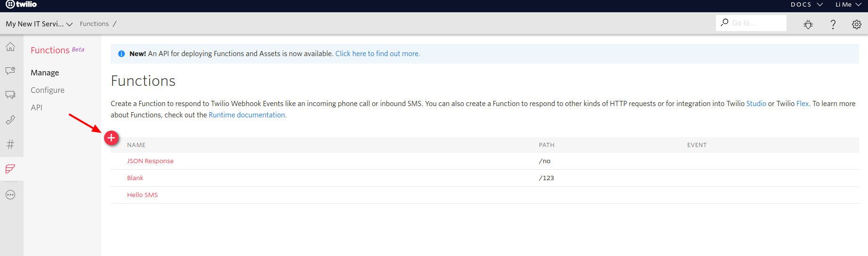Click the blue info icon in banner
The height and width of the screenshot is (256, 868).
(x=121, y=54)
